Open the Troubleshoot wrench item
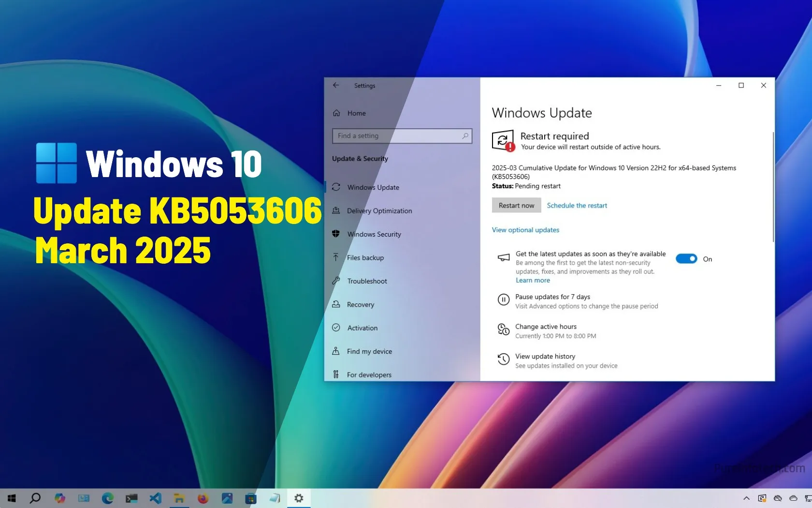This screenshot has width=812, height=508. click(x=366, y=281)
